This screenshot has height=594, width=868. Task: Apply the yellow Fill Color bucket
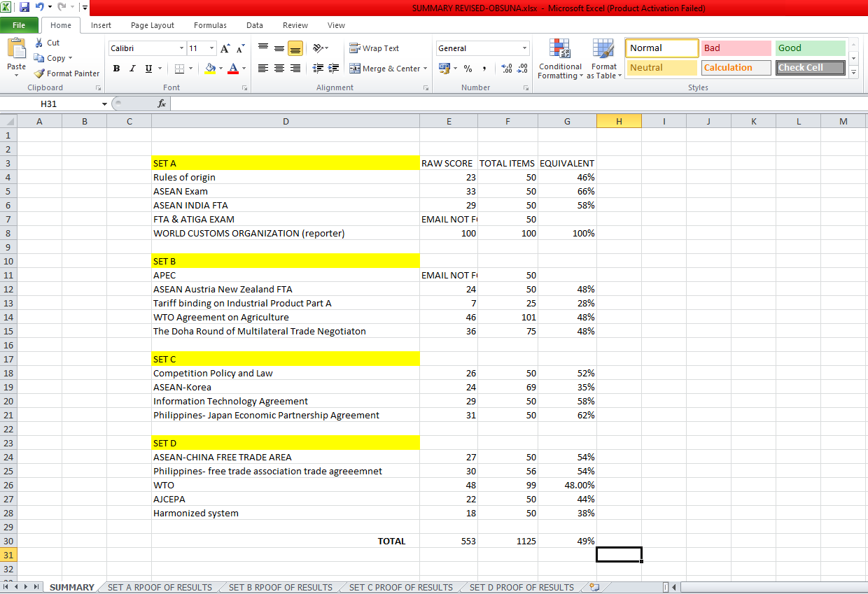(209, 69)
